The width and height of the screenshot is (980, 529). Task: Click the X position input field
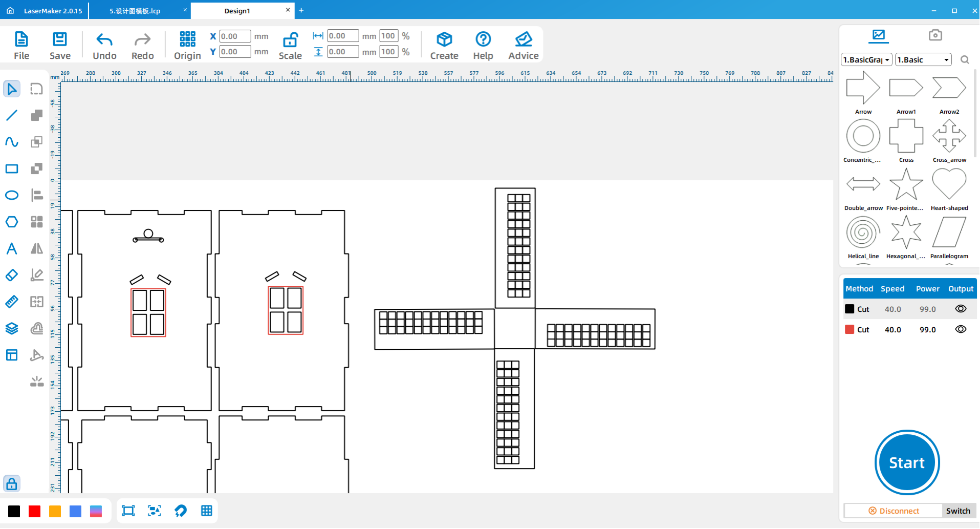235,36
